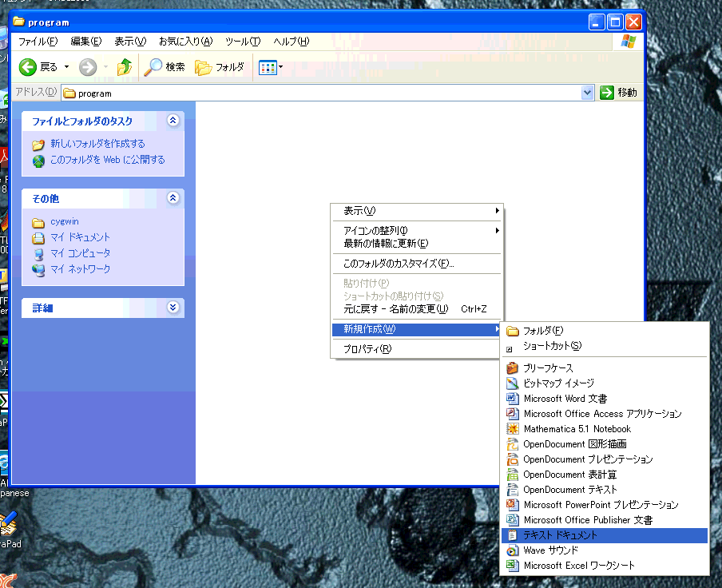Click the Windows flag logo

628,42
